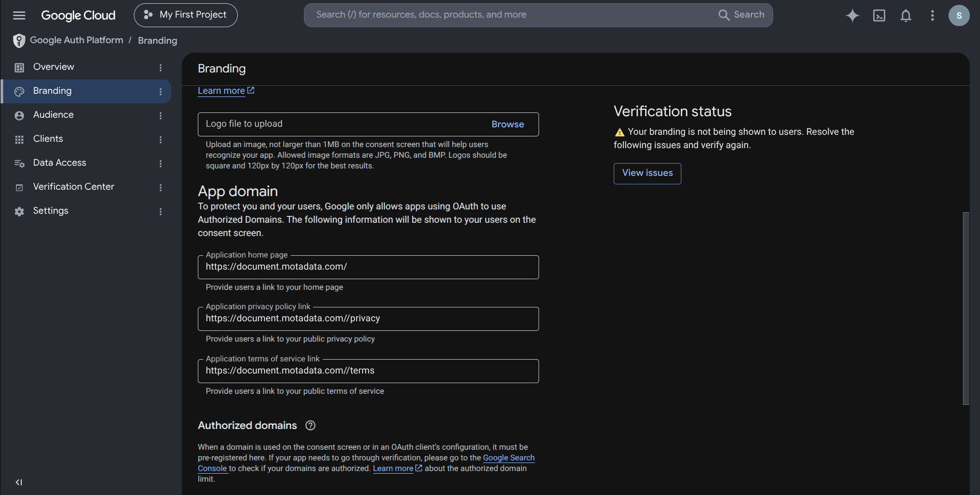The width and height of the screenshot is (980, 495).
Task: Click the Google Cloud logo
Action: [x=78, y=15]
